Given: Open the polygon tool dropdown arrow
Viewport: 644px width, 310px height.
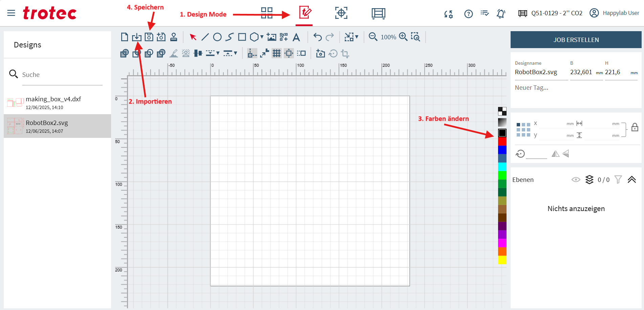Looking at the screenshot, I should coord(262,37).
